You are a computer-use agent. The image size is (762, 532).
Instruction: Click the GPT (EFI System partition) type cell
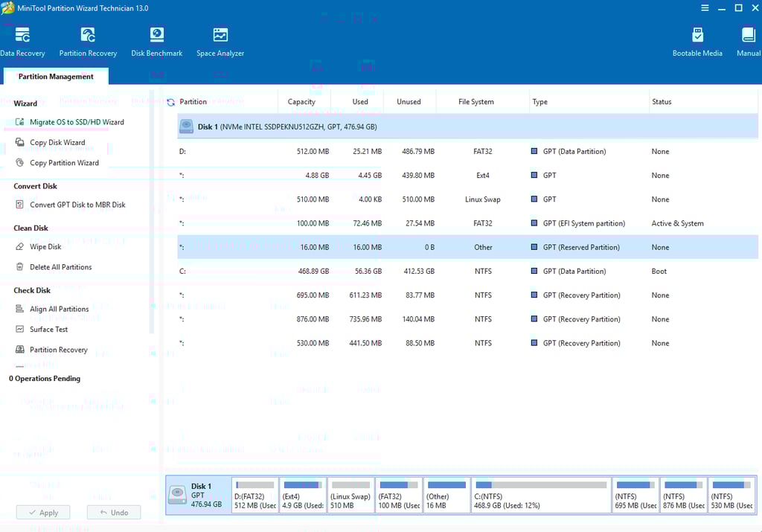pyautogui.click(x=583, y=223)
